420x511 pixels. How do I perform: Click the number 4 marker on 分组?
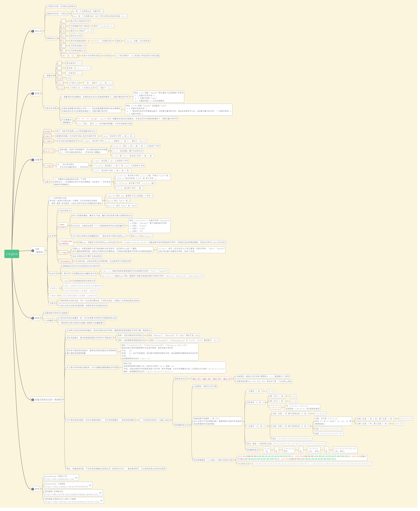point(33,251)
